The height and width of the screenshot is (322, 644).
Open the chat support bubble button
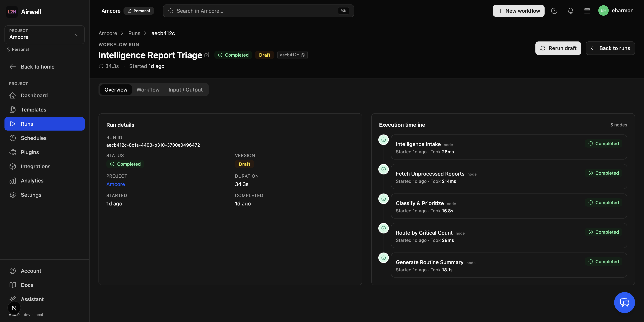pos(624,303)
